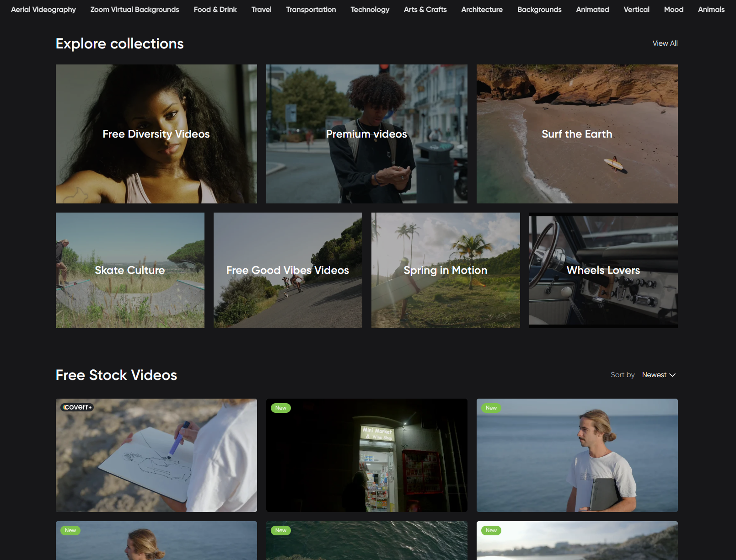Image resolution: width=736 pixels, height=560 pixels.
Task: Open Surf the Earth collection
Action: click(x=577, y=134)
